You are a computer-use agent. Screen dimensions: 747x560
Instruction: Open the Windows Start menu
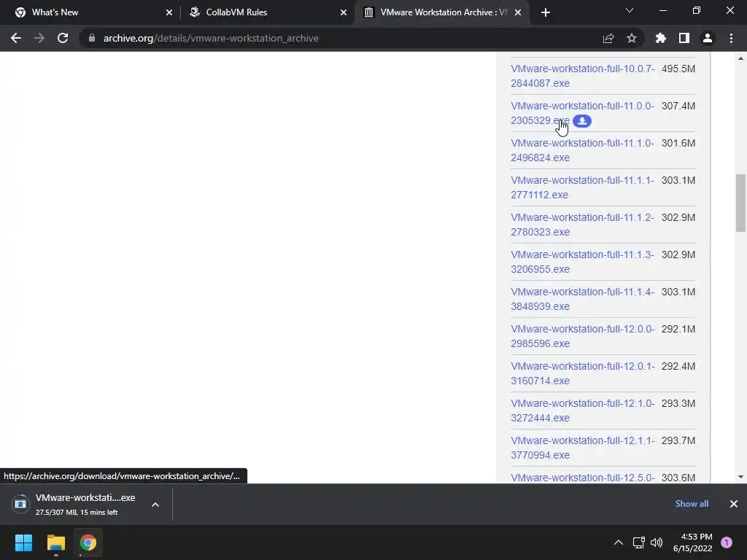[23, 542]
